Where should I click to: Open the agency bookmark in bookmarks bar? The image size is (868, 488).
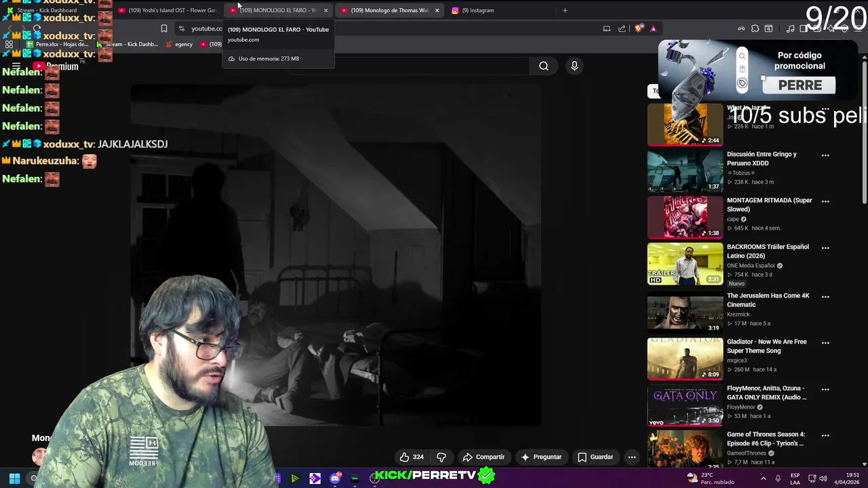pos(179,44)
